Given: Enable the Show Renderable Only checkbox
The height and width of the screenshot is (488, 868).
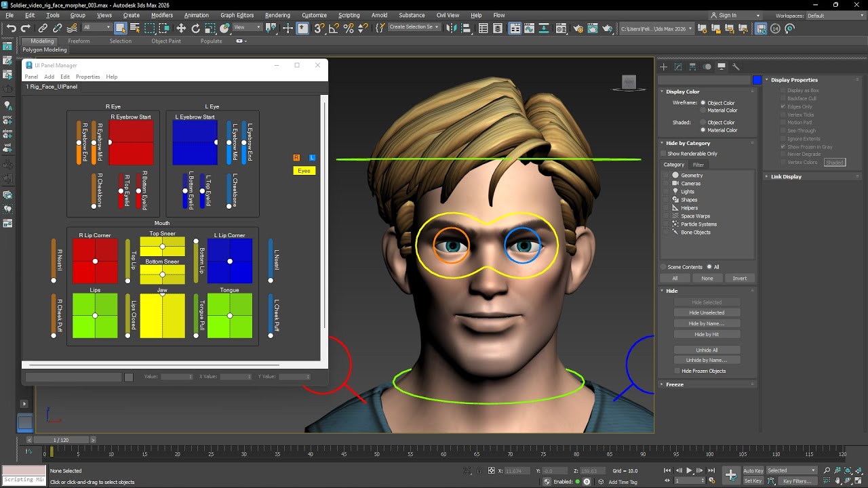Looking at the screenshot, I should pyautogui.click(x=665, y=154).
